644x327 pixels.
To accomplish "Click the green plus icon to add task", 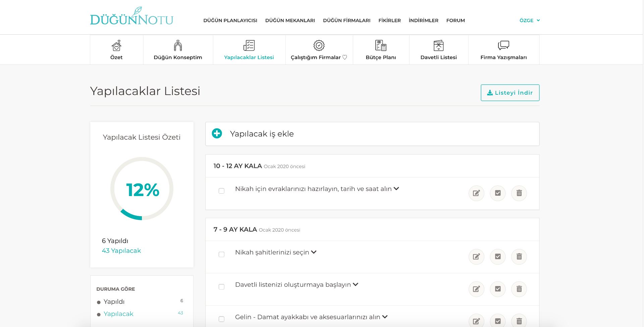I will (217, 134).
